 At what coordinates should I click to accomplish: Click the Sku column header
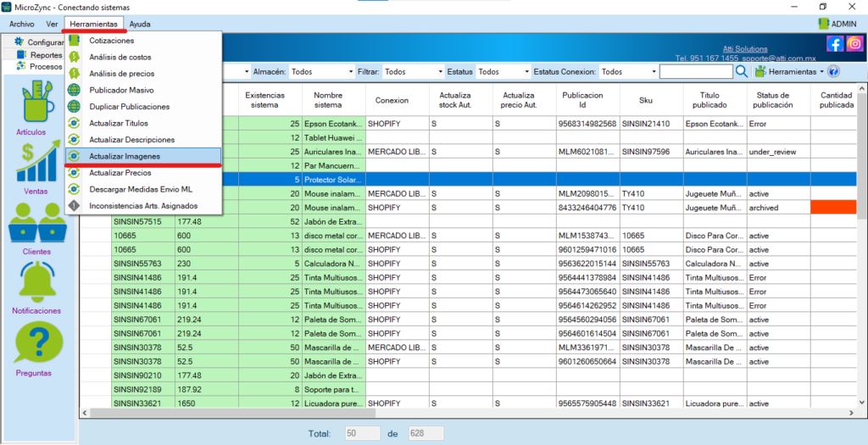pyautogui.click(x=651, y=100)
